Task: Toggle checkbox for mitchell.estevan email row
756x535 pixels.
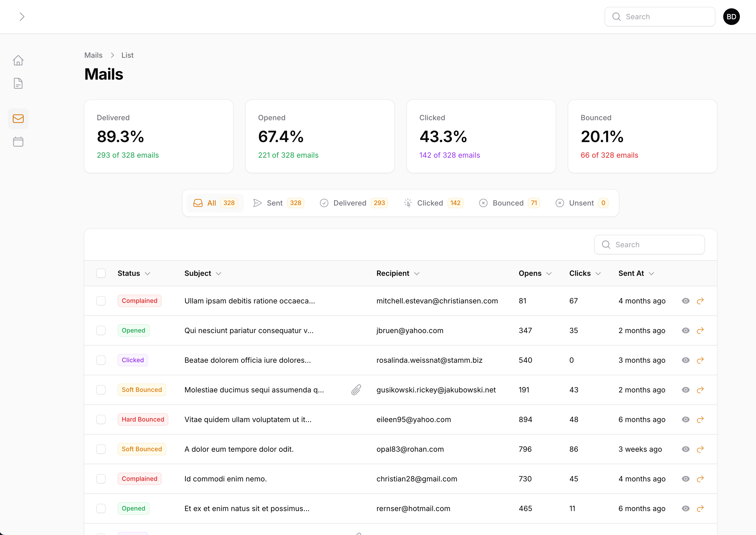Action: (101, 301)
